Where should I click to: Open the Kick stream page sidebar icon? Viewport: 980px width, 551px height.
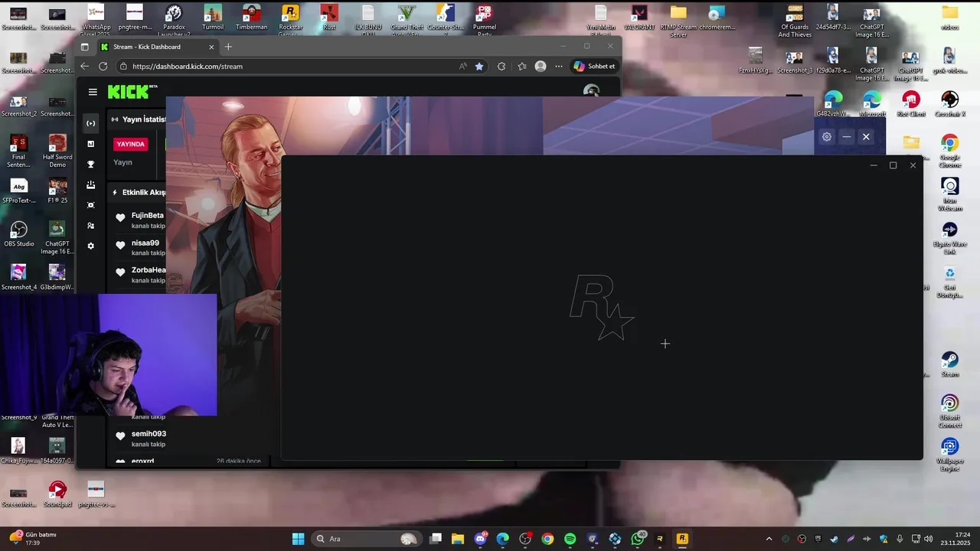[91, 123]
